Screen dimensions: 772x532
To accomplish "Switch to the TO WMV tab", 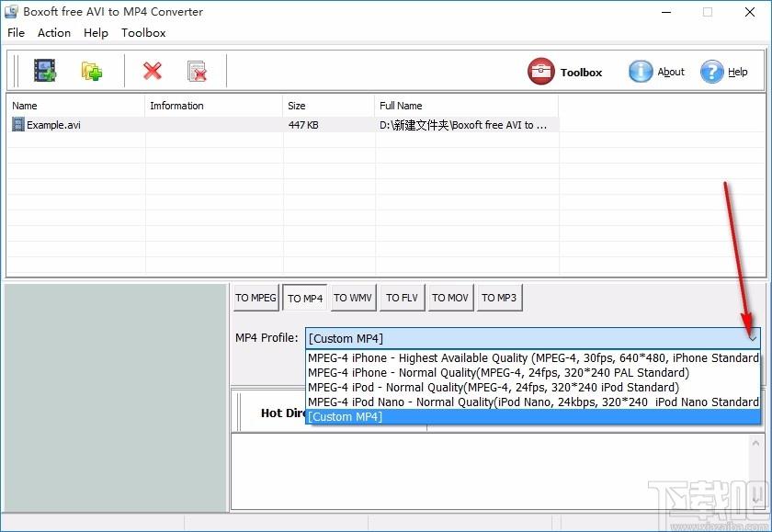I will [x=353, y=298].
